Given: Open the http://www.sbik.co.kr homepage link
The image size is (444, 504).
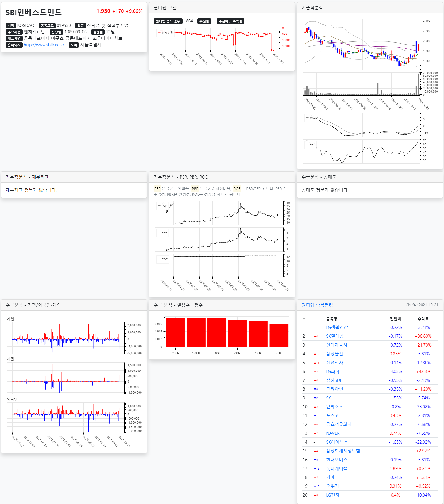Looking at the screenshot, I should click(44, 45).
